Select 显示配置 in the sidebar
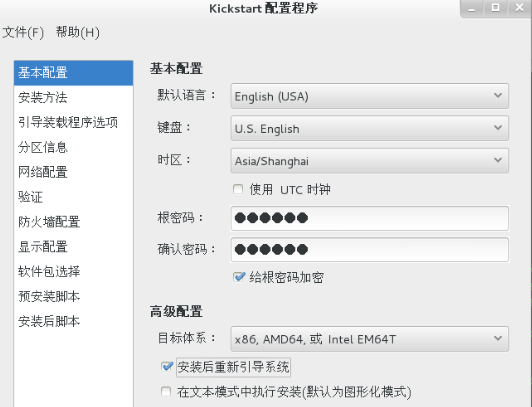Screen dimensions: 532x407 pyautogui.click(x=73, y=247)
